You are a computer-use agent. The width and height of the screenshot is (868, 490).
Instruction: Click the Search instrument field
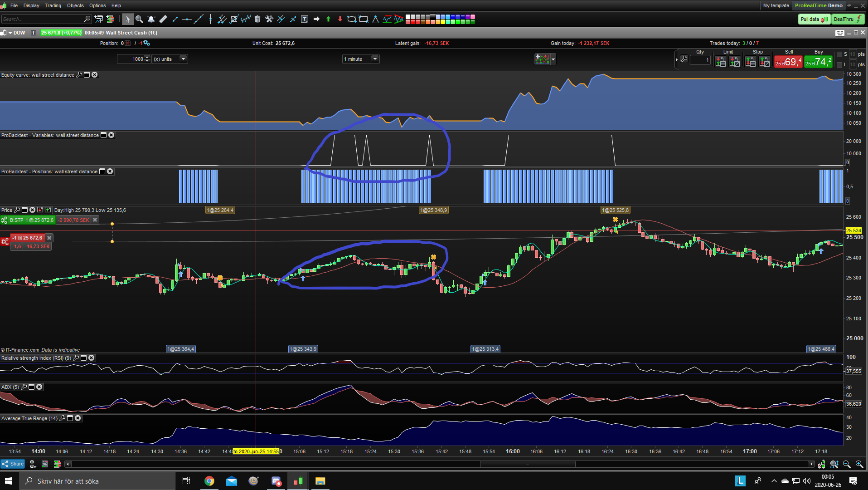pos(46,19)
